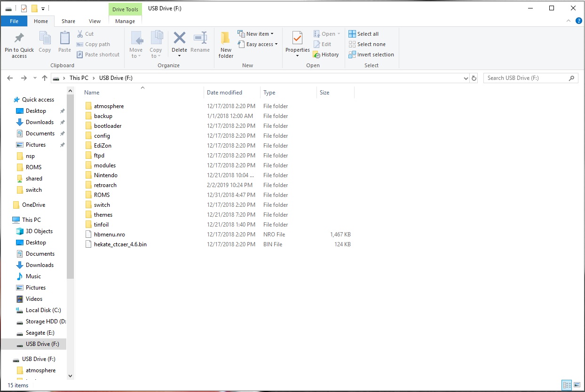Open file History
This screenshot has height=392, width=585.
(326, 55)
